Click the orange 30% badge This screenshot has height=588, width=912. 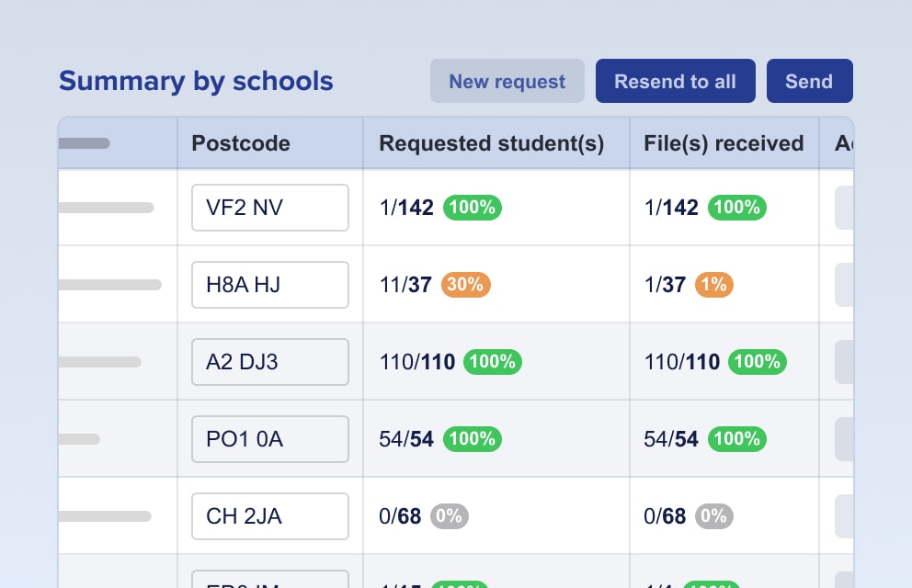click(466, 285)
